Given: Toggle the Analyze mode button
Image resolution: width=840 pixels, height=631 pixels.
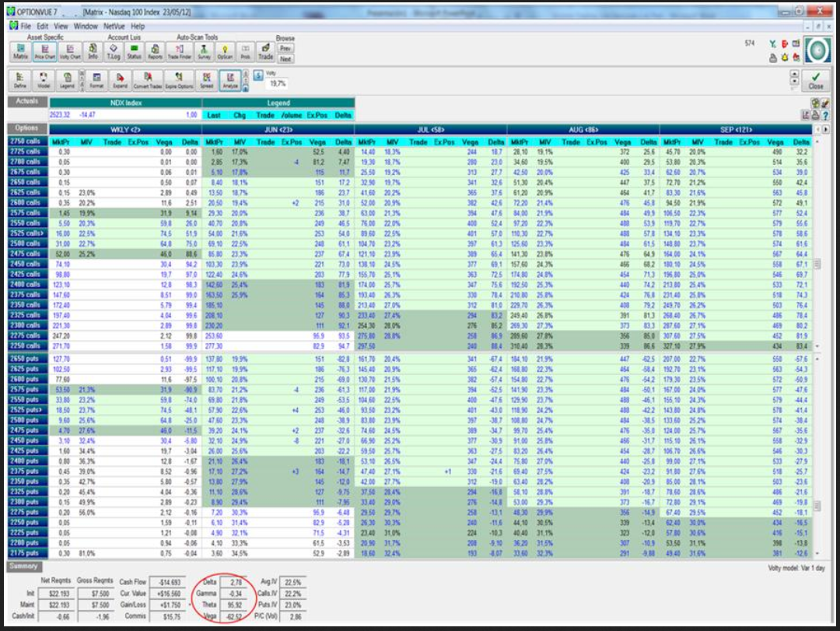Looking at the screenshot, I should (229, 80).
